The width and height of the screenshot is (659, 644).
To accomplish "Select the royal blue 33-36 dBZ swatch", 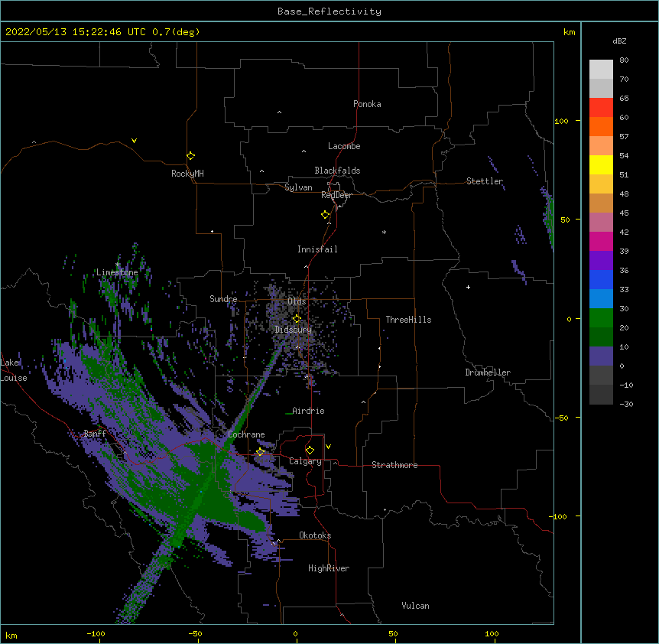I will coord(601,279).
